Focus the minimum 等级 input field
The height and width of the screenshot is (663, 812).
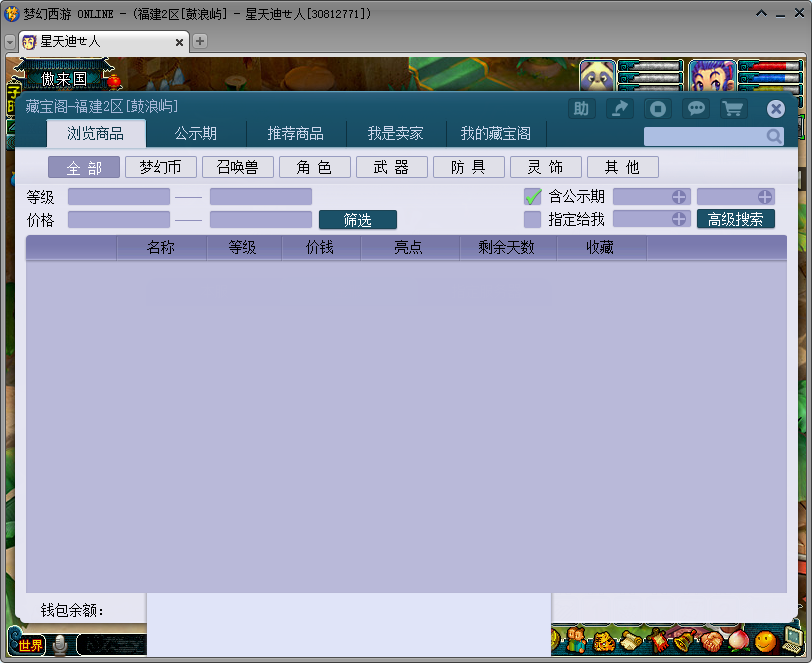[119, 197]
